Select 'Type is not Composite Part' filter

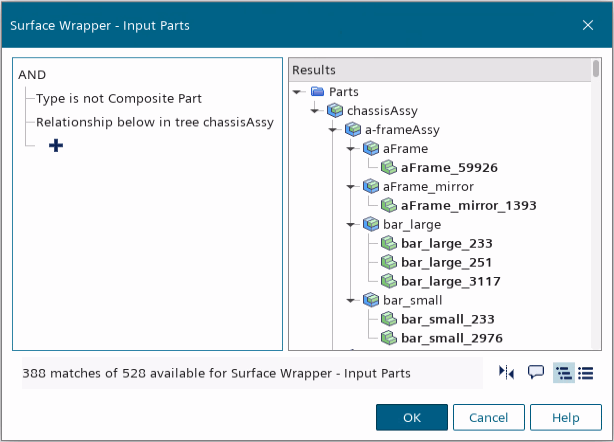tap(118, 98)
